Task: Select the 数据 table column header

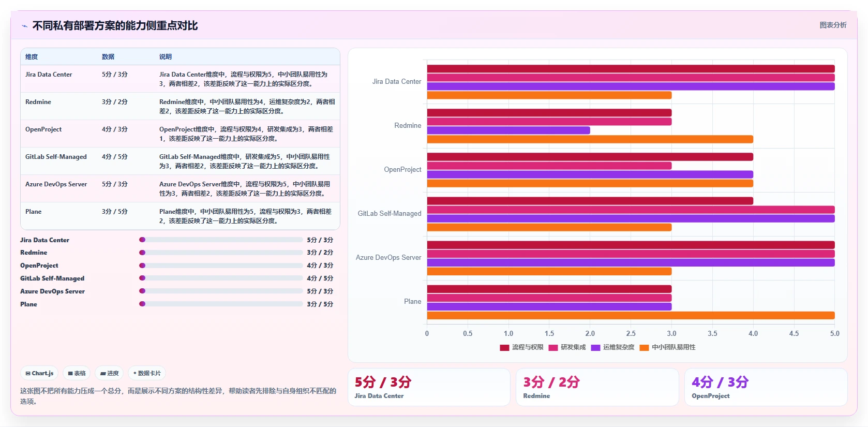Action: tap(108, 57)
